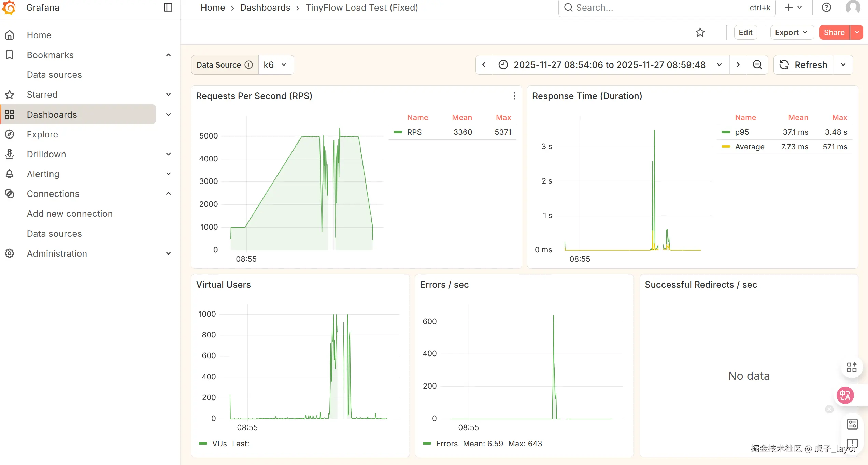Open the help question mark icon
The image size is (868, 465).
[826, 8]
